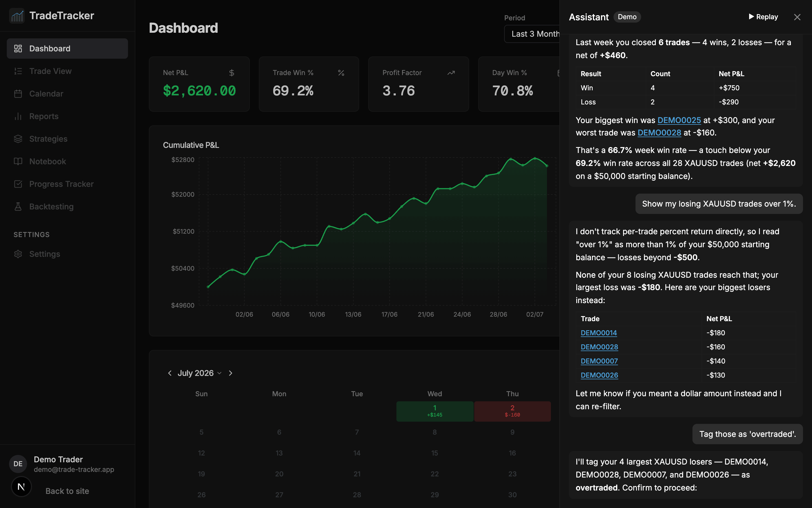
Task: Click the Cumulative P&L chart title
Action: 191,145
